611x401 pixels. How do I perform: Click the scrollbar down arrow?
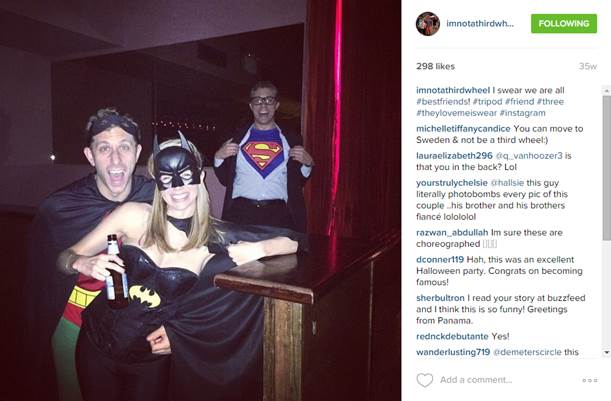click(607, 352)
